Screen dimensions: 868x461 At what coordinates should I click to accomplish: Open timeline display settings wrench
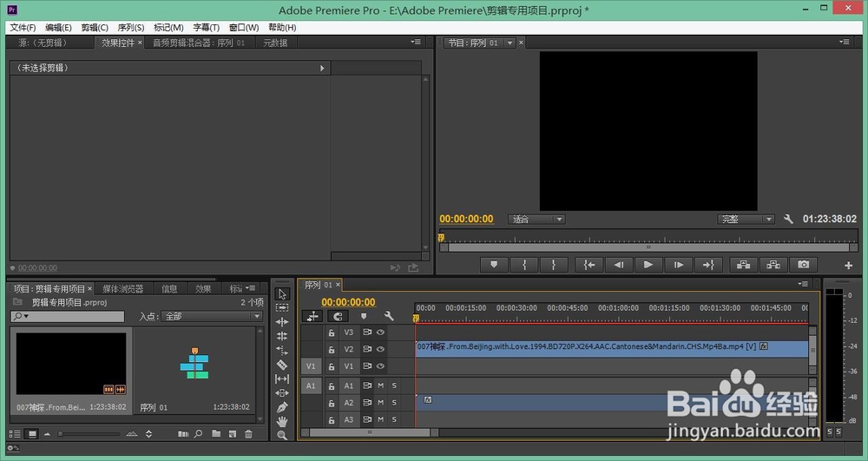(389, 316)
